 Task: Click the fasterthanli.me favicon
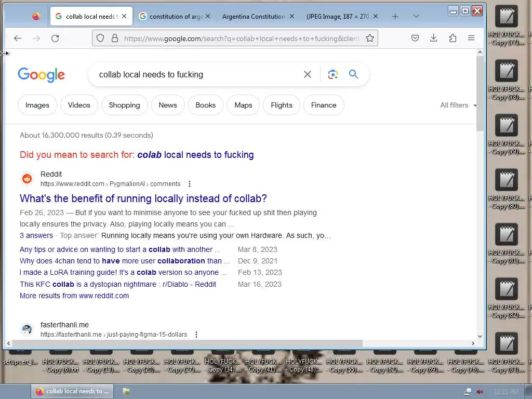click(27, 329)
